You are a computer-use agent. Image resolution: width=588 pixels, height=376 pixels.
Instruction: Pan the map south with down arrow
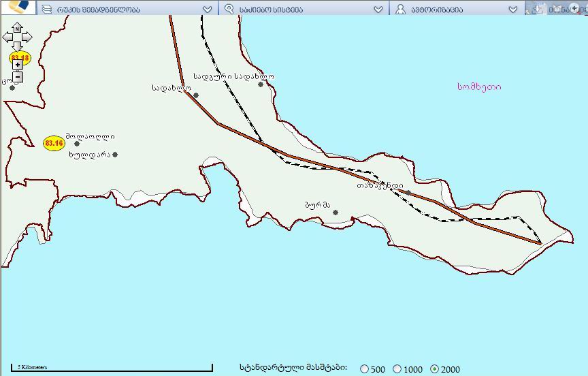(x=17, y=46)
